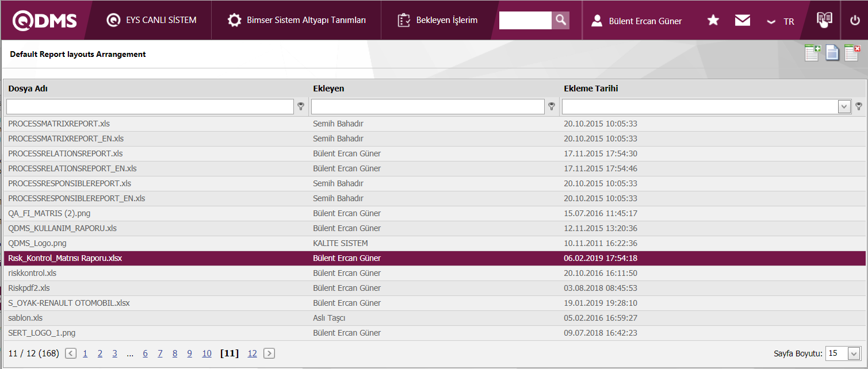The image size is (868, 369).
Task: Go to page 8
Action: (x=175, y=353)
